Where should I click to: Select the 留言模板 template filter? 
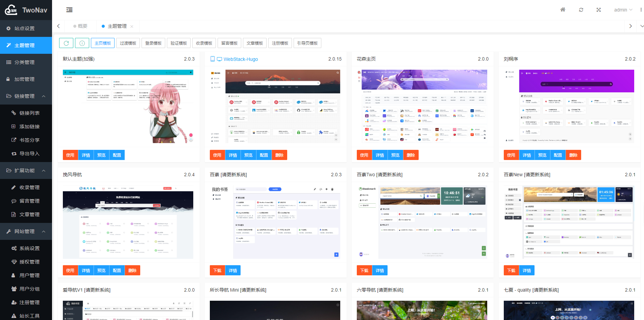[x=229, y=43]
